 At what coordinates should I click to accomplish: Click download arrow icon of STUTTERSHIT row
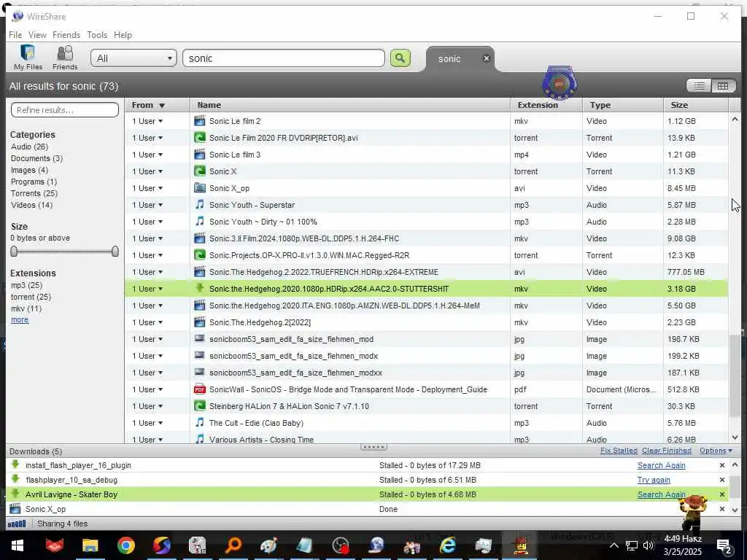coord(200,288)
